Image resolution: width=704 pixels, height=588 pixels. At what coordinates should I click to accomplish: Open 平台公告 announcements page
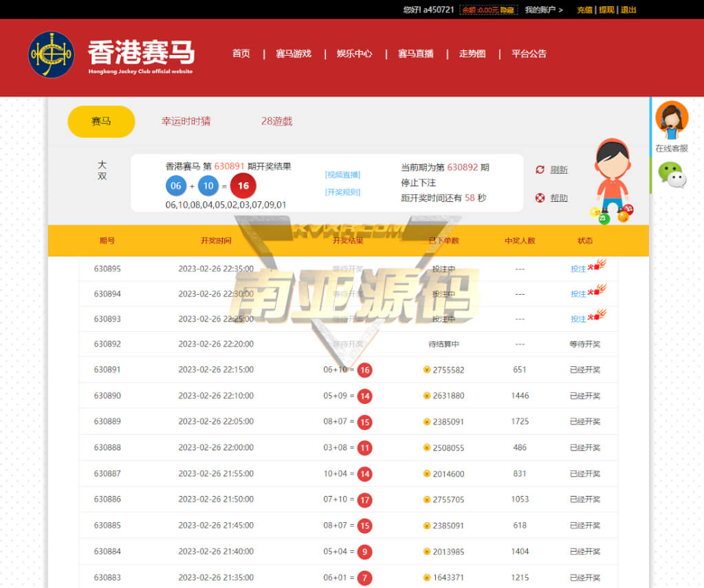[529, 54]
